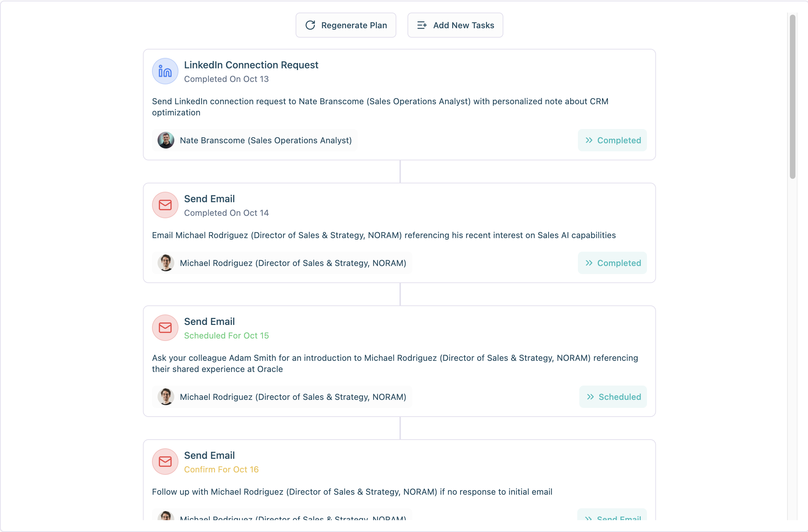808x532 pixels.
Task: Click the LinkedIn Connection Request title
Action: [x=251, y=65]
